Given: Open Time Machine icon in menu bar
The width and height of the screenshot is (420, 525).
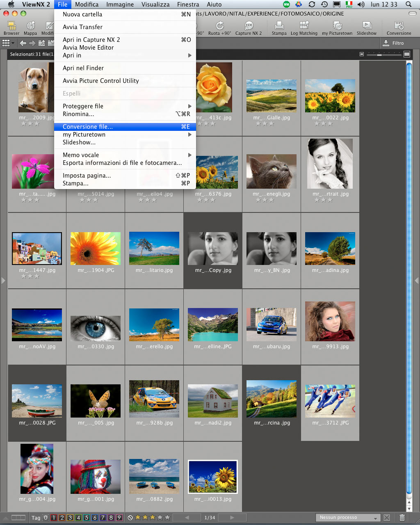Looking at the screenshot, I should [x=324, y=5].
